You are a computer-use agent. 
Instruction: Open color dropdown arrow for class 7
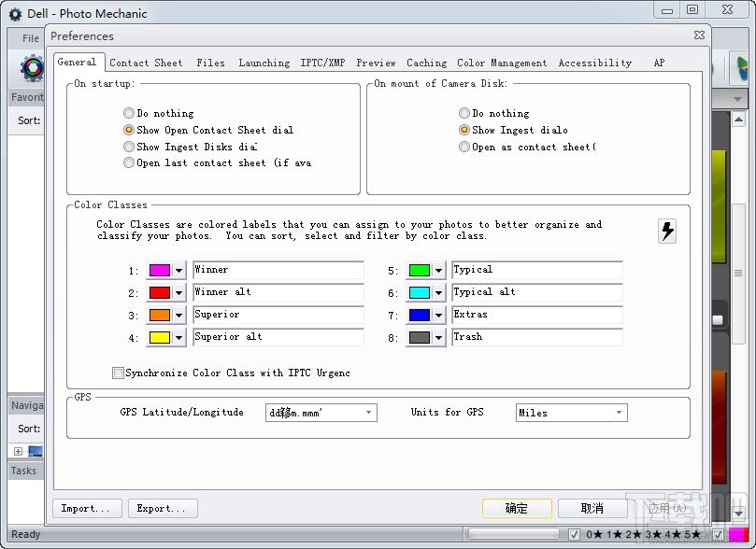point(438,316)
